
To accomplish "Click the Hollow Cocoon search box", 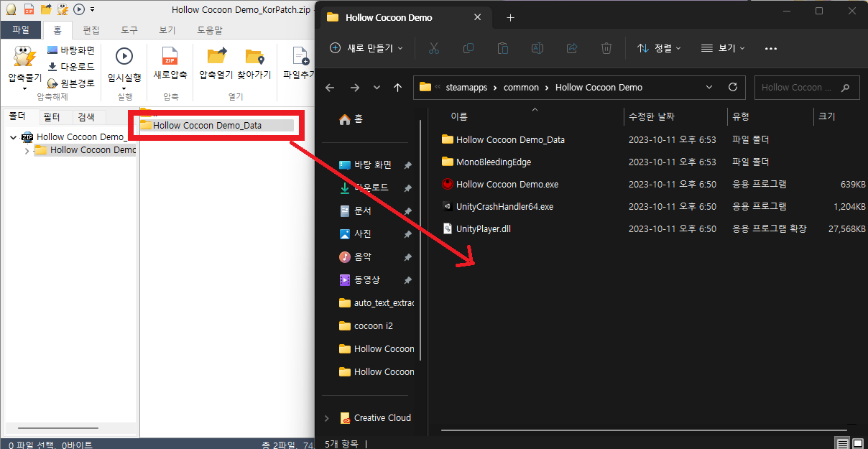I will [807, 88].
